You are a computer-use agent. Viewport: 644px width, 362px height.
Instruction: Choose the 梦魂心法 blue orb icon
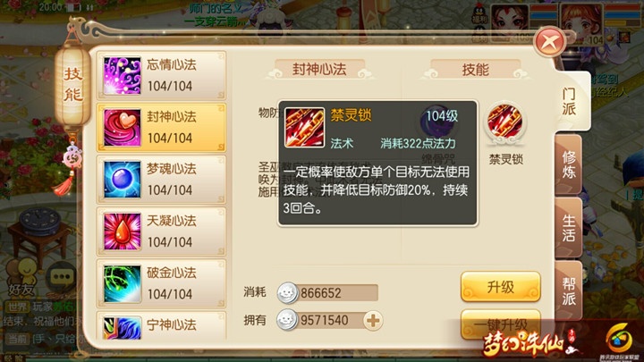pyautogui.click(x=122, y=180)
